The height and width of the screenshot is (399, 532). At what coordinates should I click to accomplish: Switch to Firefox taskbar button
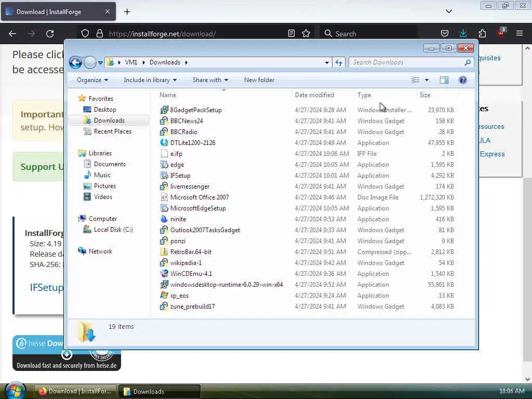(x=75, y=392)
